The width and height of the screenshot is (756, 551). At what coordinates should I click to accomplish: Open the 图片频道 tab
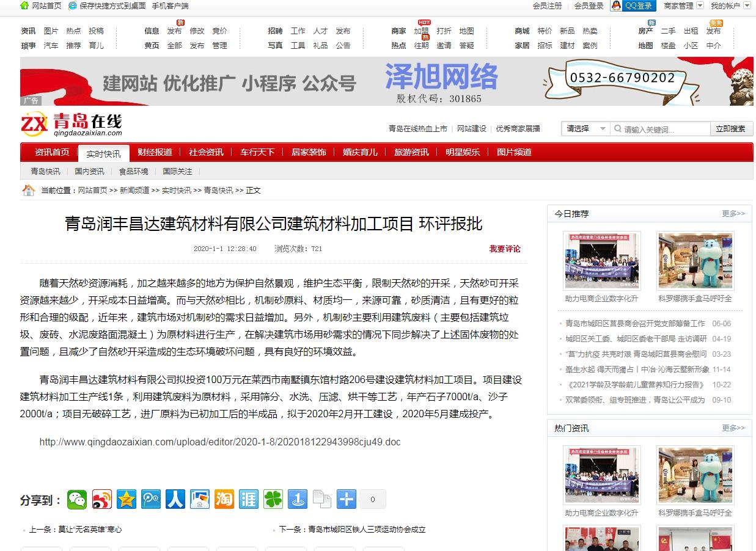point(514,152)
